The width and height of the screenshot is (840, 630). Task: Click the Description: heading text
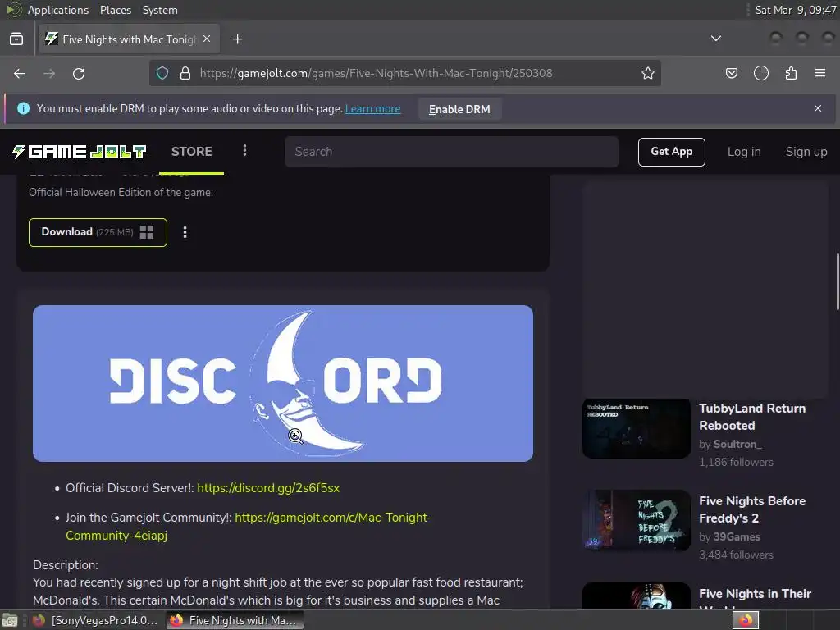click(x=66, y=564)
